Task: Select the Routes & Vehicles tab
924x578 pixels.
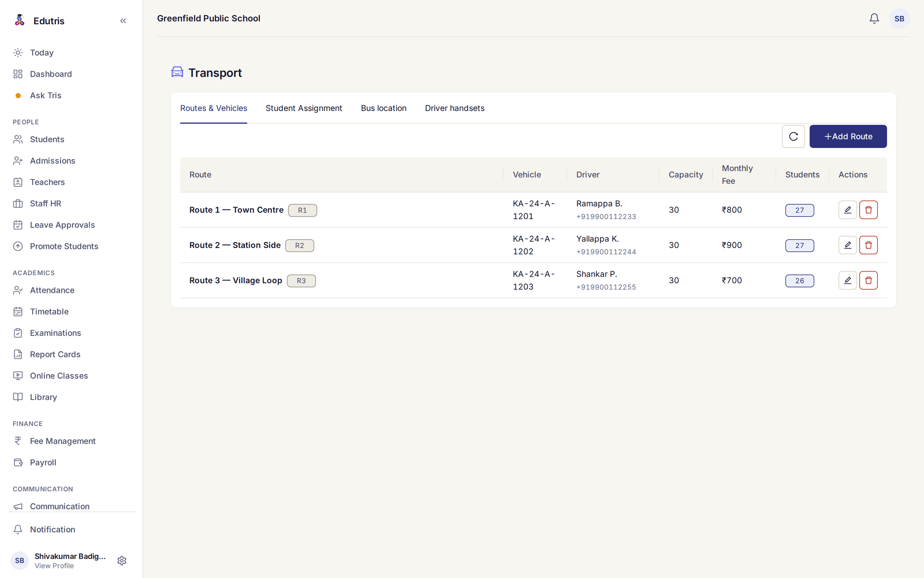Action: [214, 108]
